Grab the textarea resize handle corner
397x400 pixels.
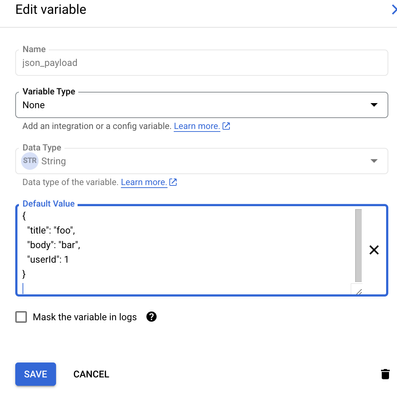[359, 292]
